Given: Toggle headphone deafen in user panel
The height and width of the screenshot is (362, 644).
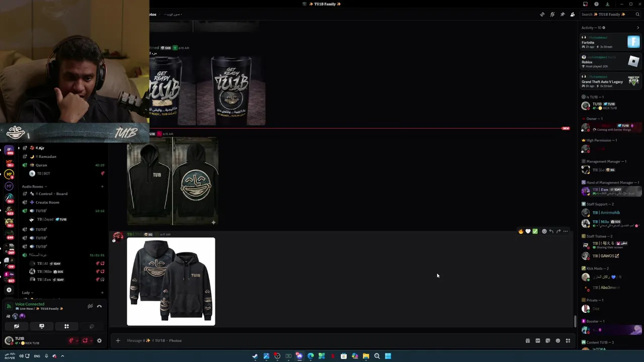Looking at the screenshot, I should tap(85, 340).
